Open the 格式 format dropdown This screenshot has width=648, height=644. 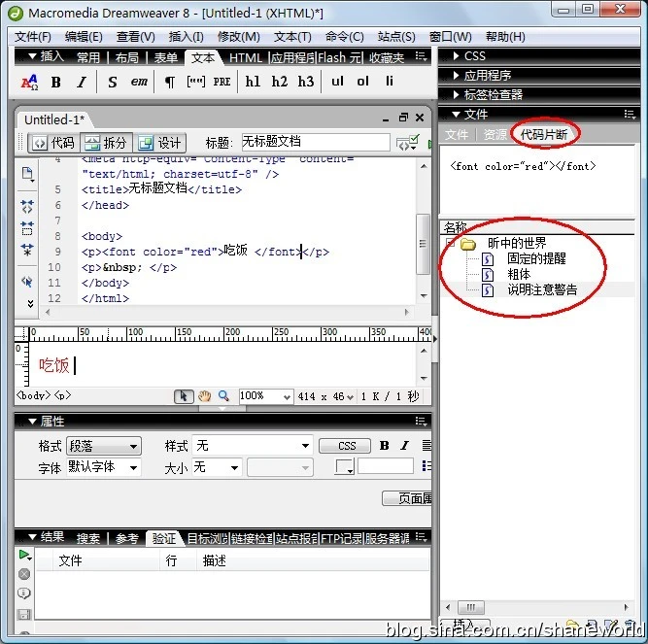(102, 446)
